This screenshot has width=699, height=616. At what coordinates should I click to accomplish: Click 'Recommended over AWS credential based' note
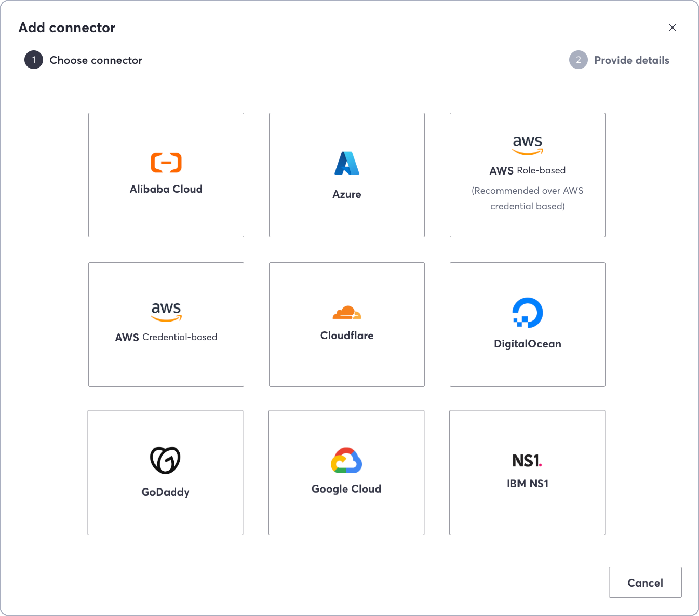pos(527,198)
